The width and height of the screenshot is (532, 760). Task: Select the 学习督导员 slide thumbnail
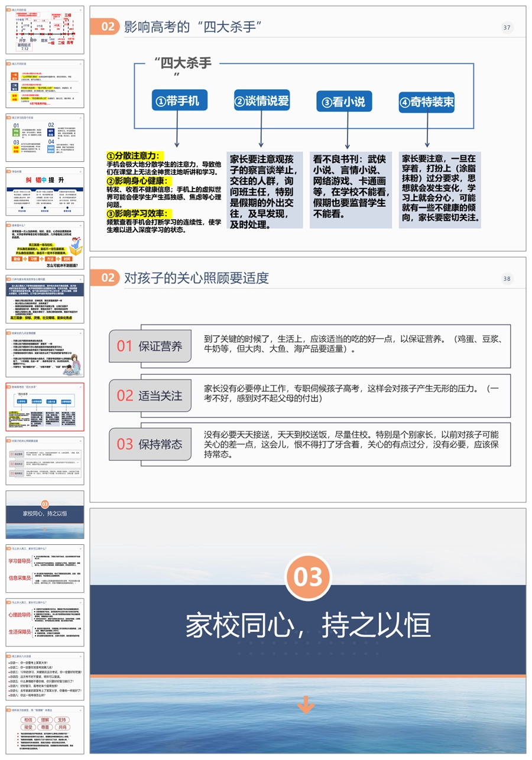45,569
